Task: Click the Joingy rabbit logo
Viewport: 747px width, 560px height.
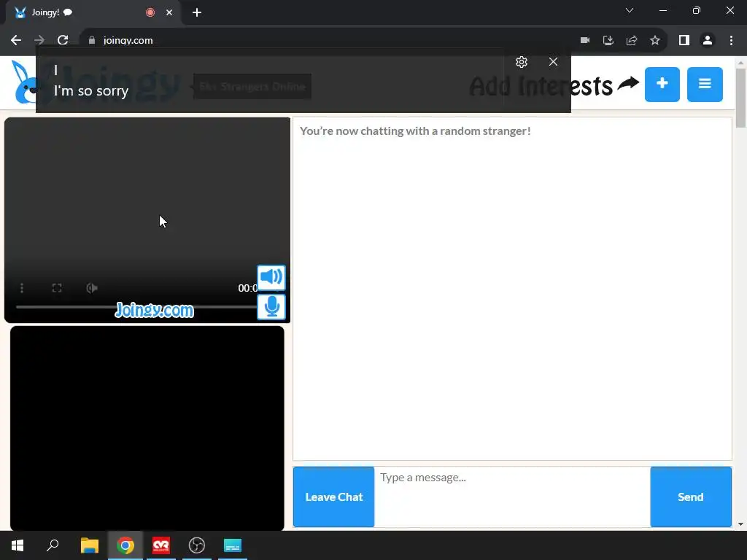Action: pyautogui.click(x=24, y=82)
